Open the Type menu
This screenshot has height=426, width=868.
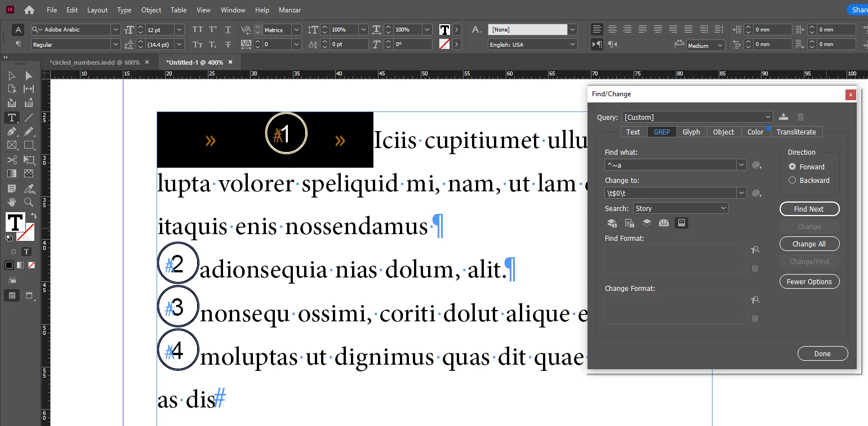point(124,10)
